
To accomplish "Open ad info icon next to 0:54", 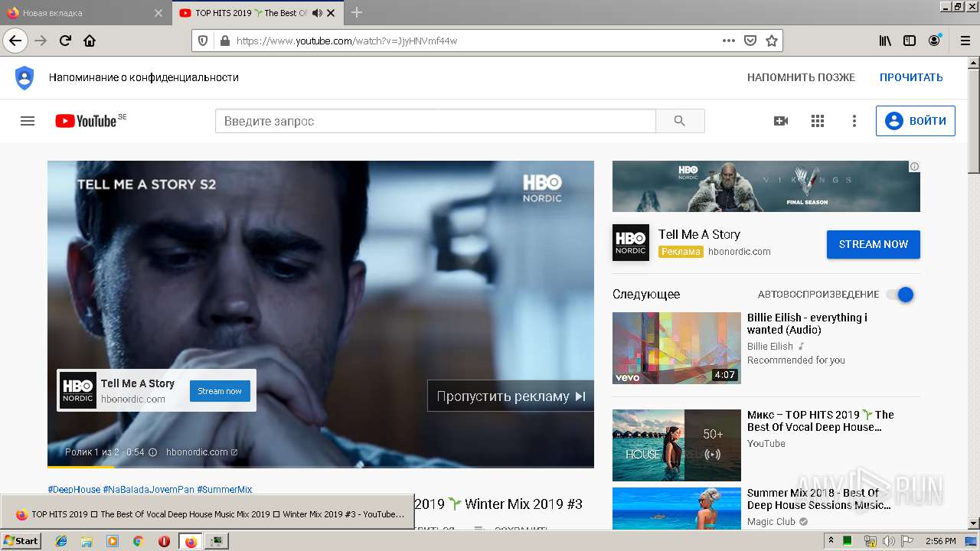I will click(x=152, y=452).
